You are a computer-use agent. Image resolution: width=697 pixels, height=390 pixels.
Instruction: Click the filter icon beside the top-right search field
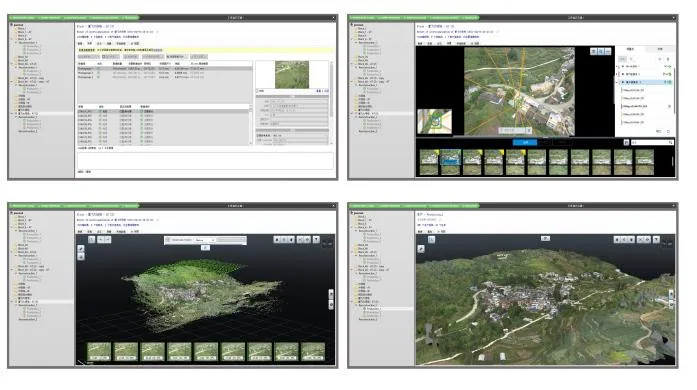pos(626,142)
